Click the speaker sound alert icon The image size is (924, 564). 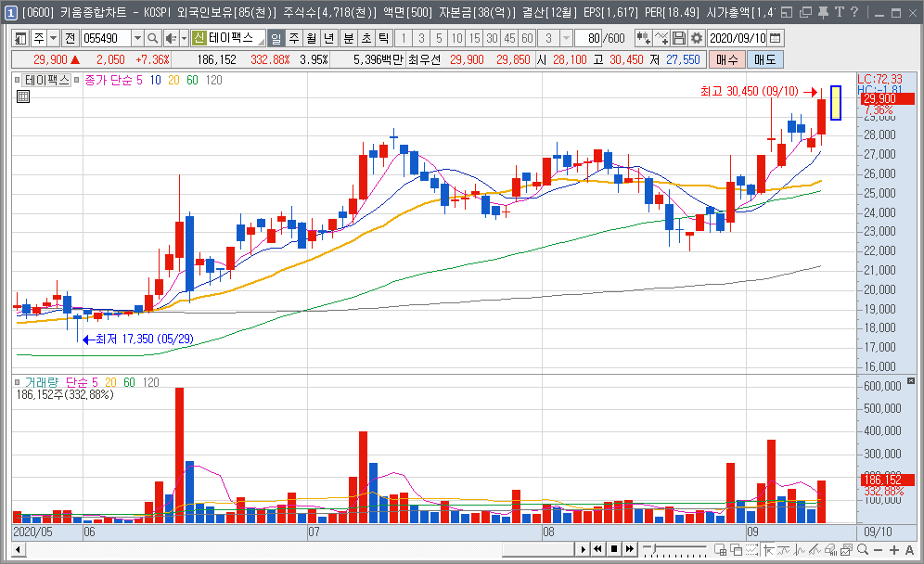[171, 38]
